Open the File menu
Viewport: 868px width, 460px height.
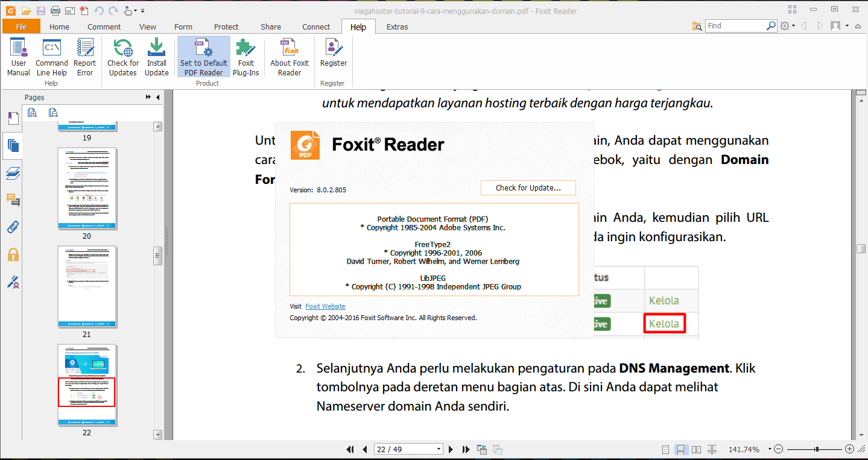coord(21,27)
